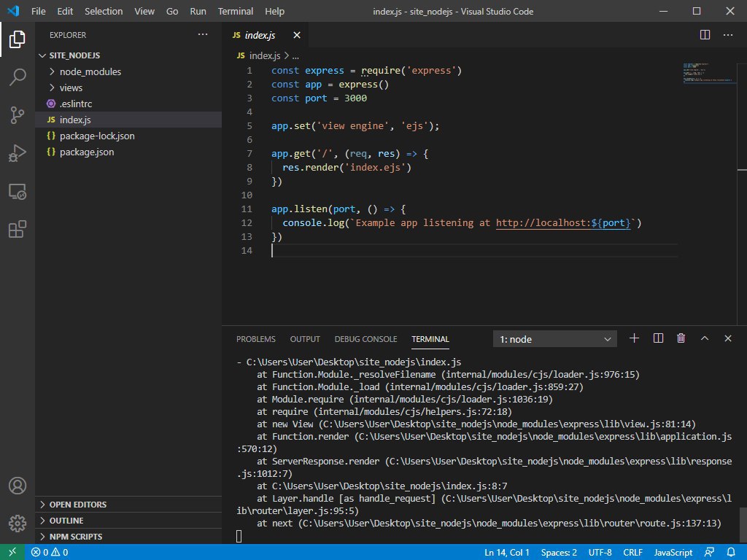Maximize the terminal panel with chevron
The image size is (747, 560).
(x=704, y=338)
